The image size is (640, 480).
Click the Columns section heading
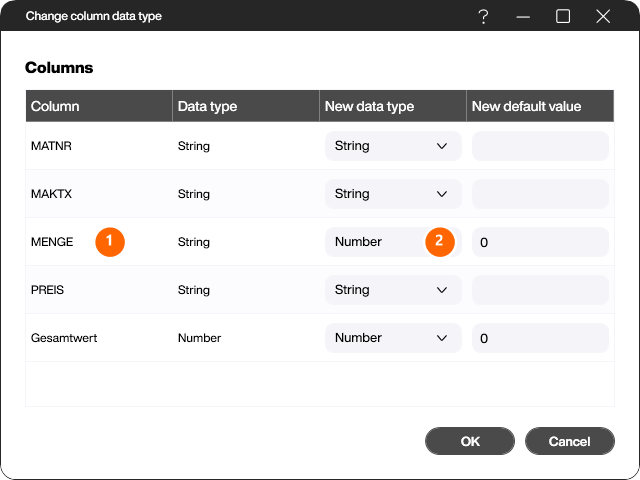point(59,68)
